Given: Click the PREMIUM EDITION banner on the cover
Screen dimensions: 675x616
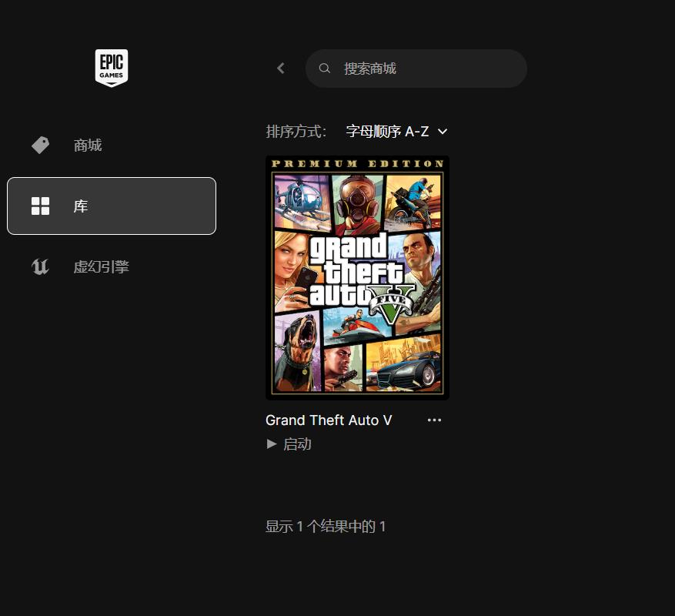Looking at the screenshot, I should point(357,163).
